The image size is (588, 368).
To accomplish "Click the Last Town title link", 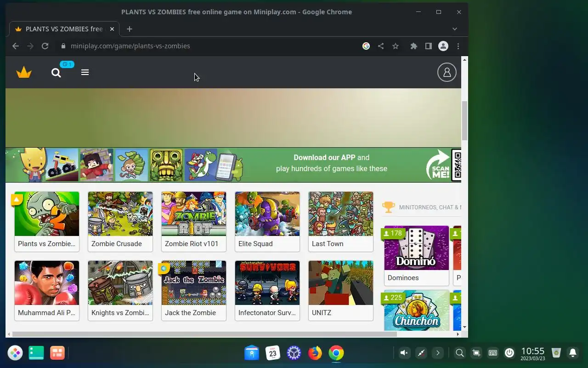I will [x=328, y=244].
